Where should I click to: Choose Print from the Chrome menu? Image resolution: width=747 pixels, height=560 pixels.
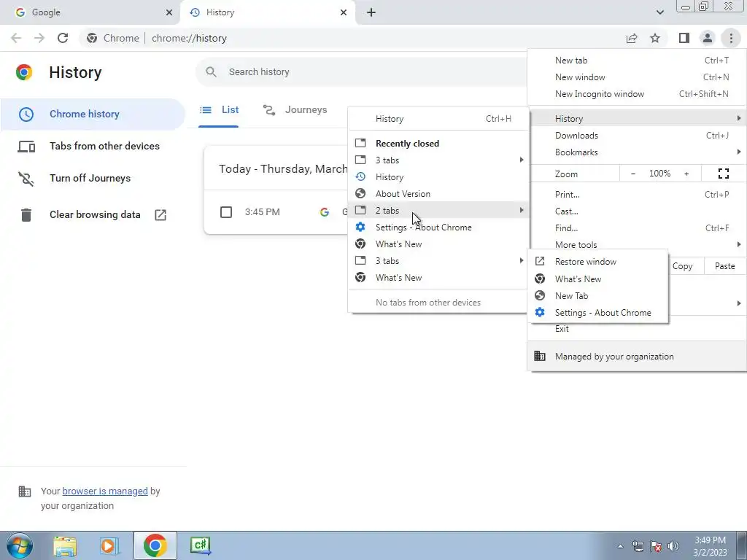pyautogui.click(x=637, y=194)
